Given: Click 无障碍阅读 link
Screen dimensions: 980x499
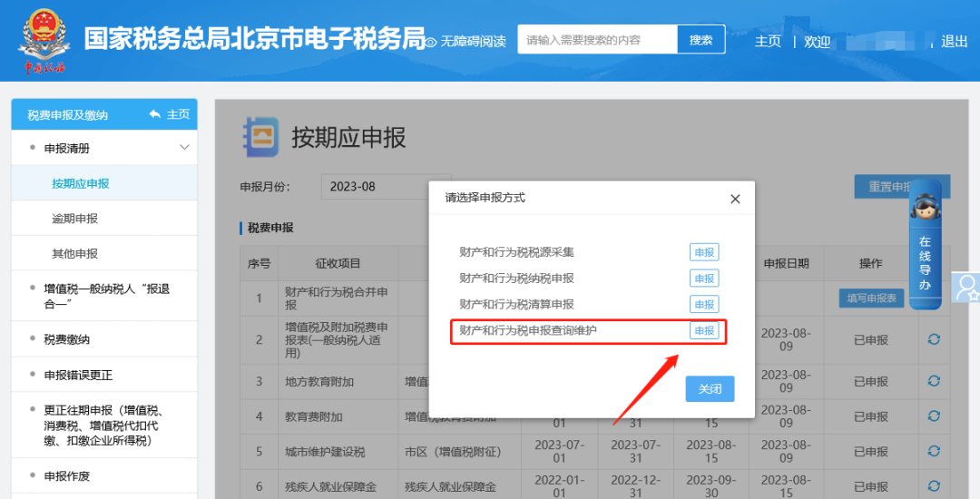Looking at the screenshot, I should [473, 42].
